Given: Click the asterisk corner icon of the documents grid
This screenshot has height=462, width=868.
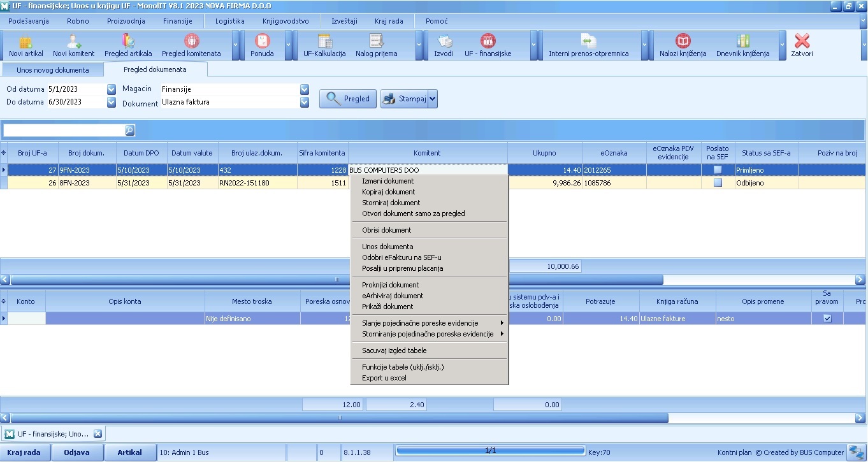Looking at the screenshot, I should pyautogui.click(x=4, y=153).
